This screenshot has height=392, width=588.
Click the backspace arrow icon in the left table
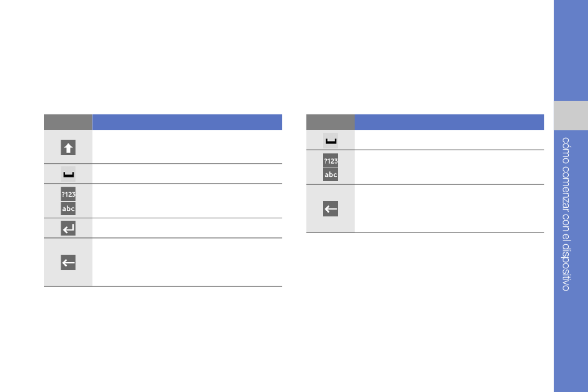point(68,262)
